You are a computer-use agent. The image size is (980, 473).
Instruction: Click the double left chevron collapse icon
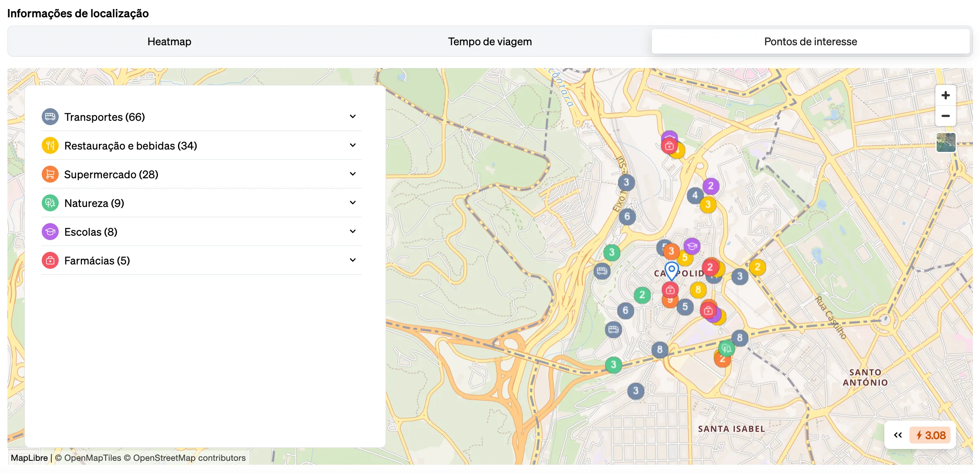pos(898,435)
